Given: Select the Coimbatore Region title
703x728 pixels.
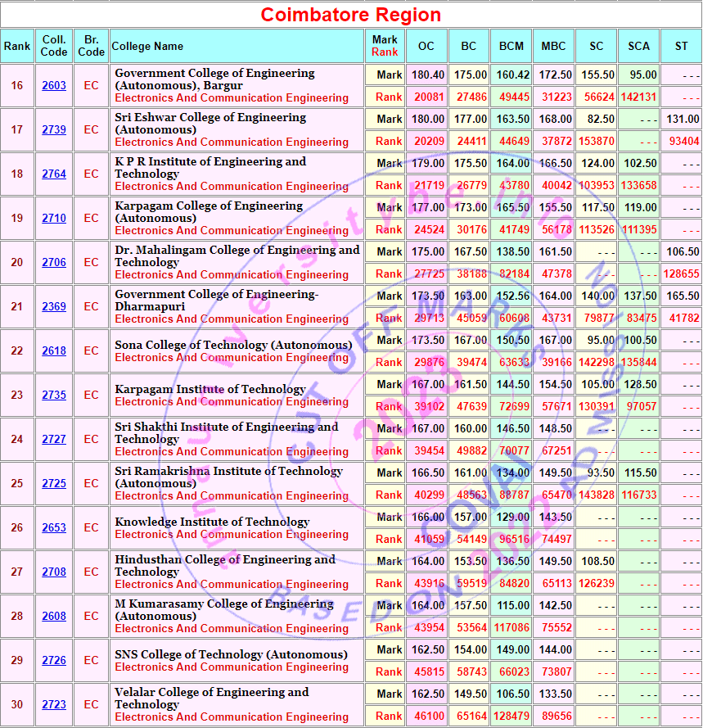Looking at the screenshot, I should pyautogui.click(x=351, y=15).
